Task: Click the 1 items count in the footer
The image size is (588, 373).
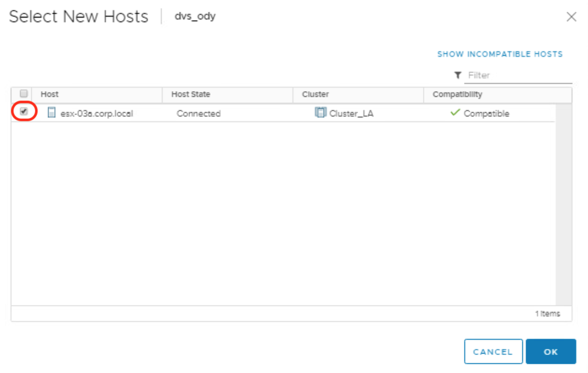Action: (x=548, y=314)
